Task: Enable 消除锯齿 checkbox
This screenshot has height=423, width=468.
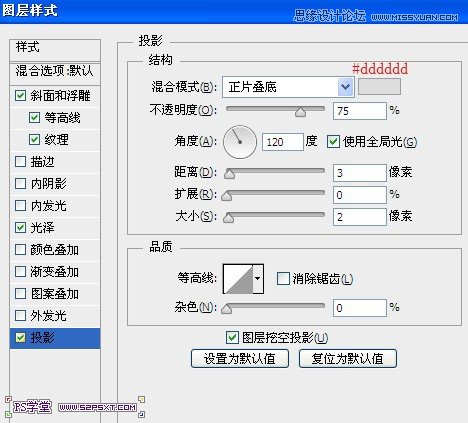Action: (x=283, y=278)
